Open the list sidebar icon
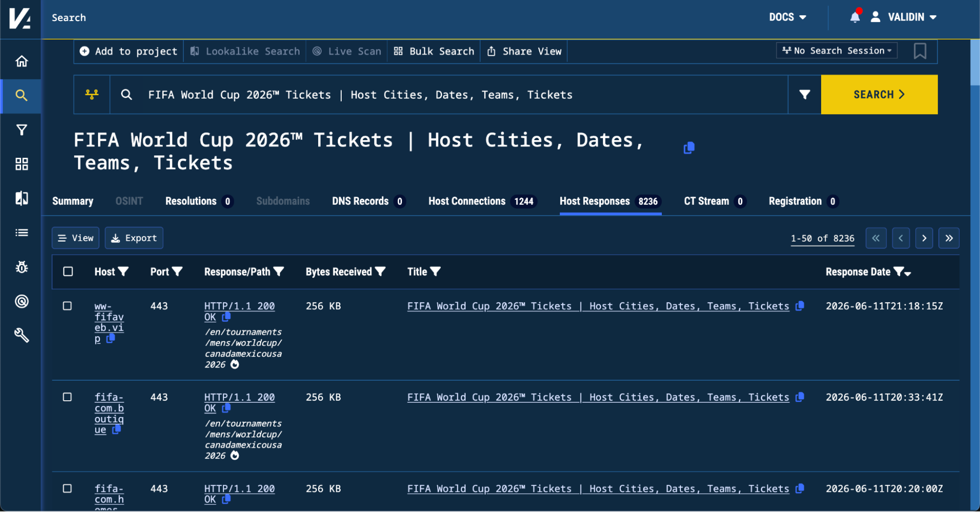This screenshot has width=980, height=512. (x=21, y=233)
